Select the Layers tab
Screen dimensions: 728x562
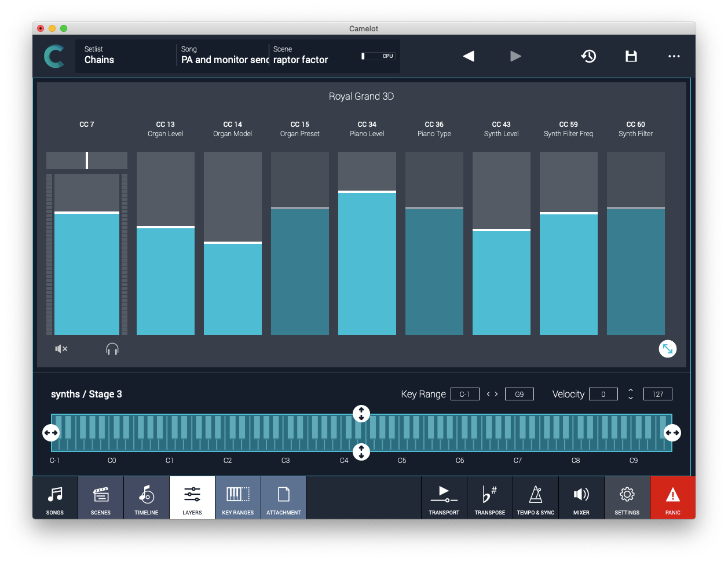[x=192, y=498]
